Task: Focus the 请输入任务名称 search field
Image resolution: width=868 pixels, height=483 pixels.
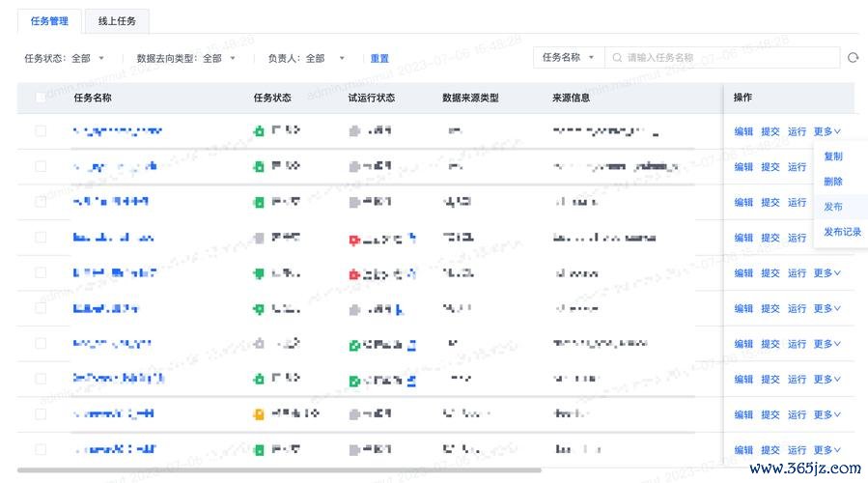Action: (722, 57)
